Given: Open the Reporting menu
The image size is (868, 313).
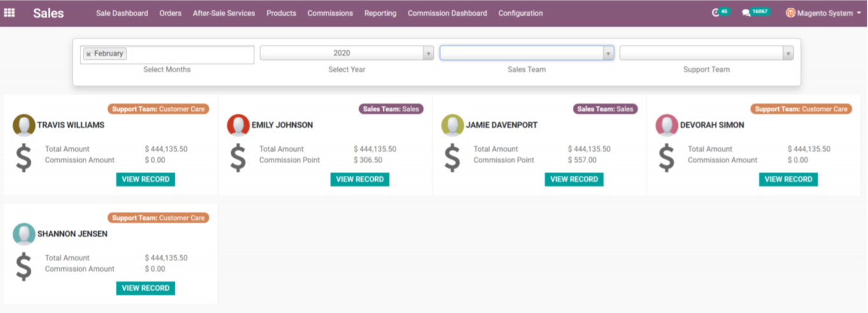Looking at the screenshot, I should pos(380,13).
